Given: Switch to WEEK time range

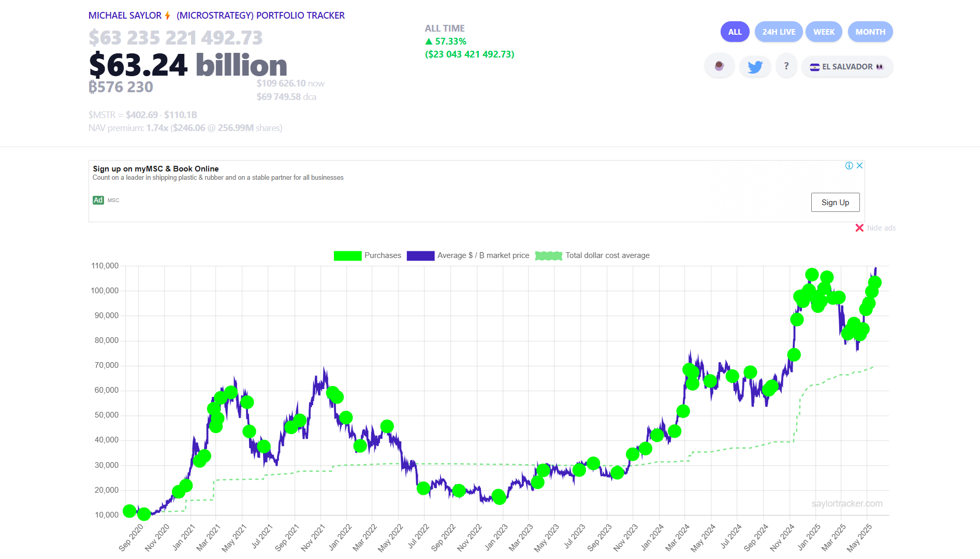Looking at the screenshot, I should point(824,32).
